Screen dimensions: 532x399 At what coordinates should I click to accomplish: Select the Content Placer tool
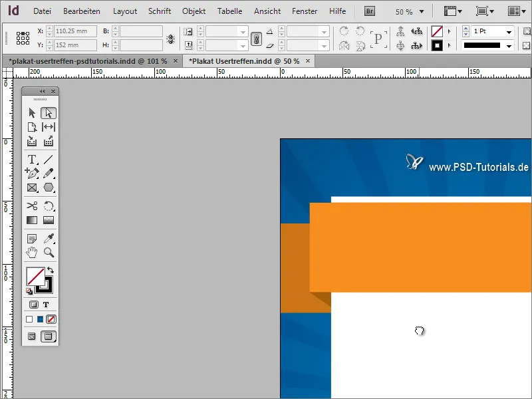(x=49, y=141)
